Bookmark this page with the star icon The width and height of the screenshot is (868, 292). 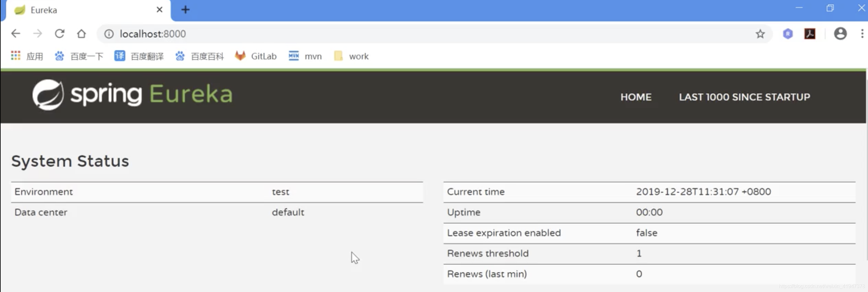click(x=760, y=34)
